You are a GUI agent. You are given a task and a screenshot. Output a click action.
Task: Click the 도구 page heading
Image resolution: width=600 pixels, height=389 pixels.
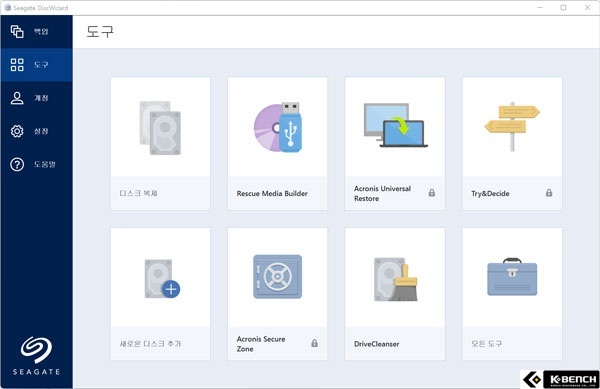pyautogui.click(x=100, y=32)
